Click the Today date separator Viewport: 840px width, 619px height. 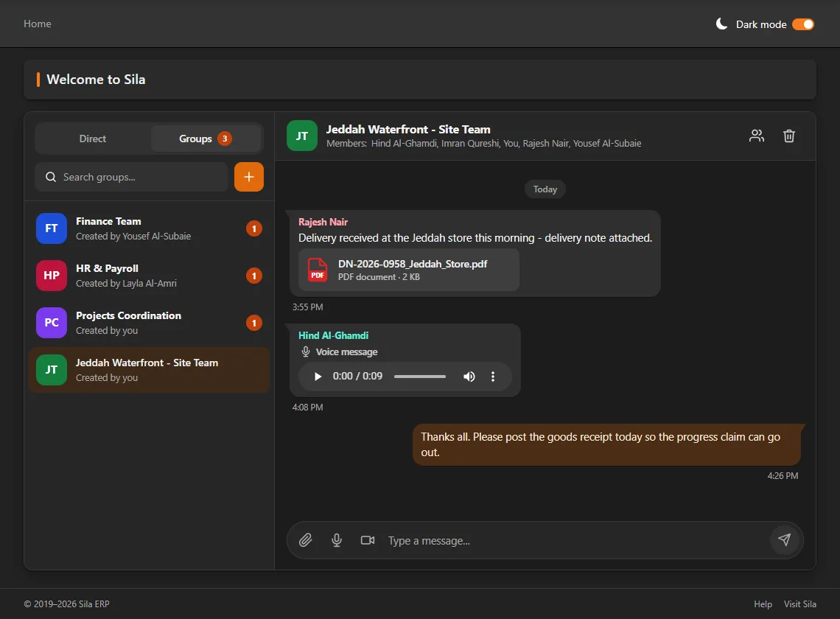(x=545, y=189)
